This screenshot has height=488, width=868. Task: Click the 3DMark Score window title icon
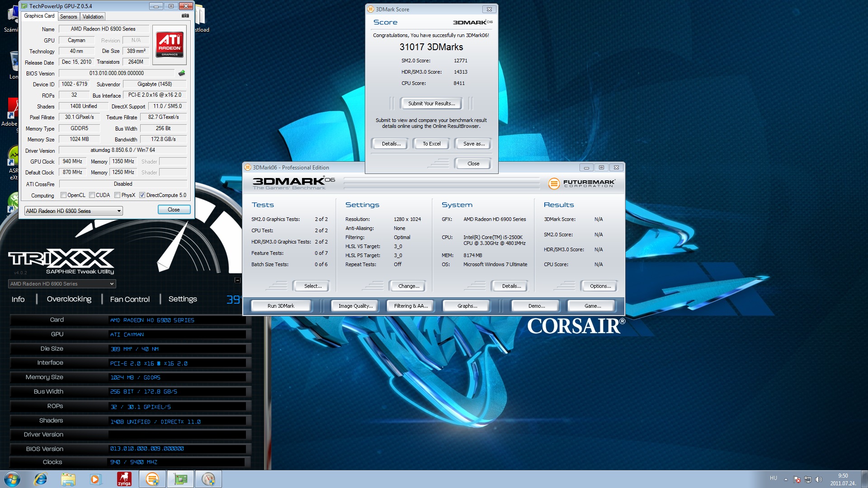click(371, 9)
